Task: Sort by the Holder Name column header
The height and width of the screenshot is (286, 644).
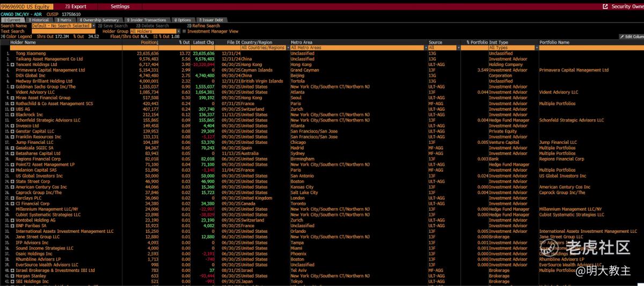Action: pyautogui.click(x=23, y=42)
